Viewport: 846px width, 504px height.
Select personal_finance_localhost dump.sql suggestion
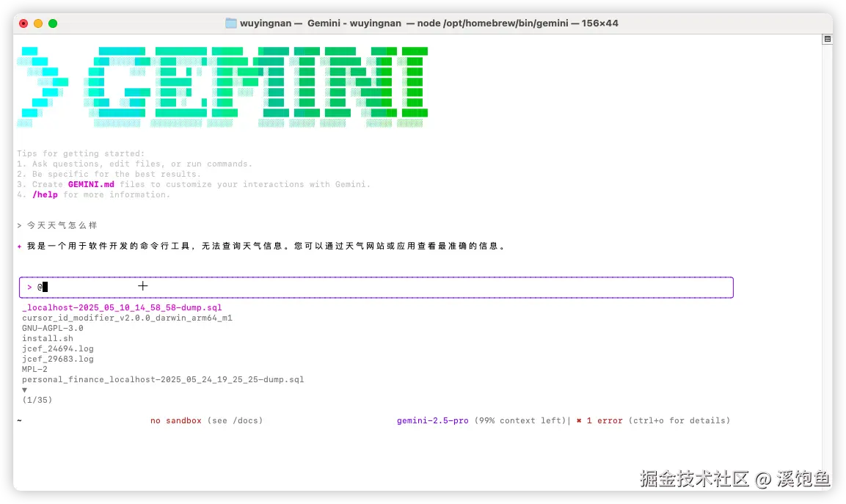pos(163,379)
